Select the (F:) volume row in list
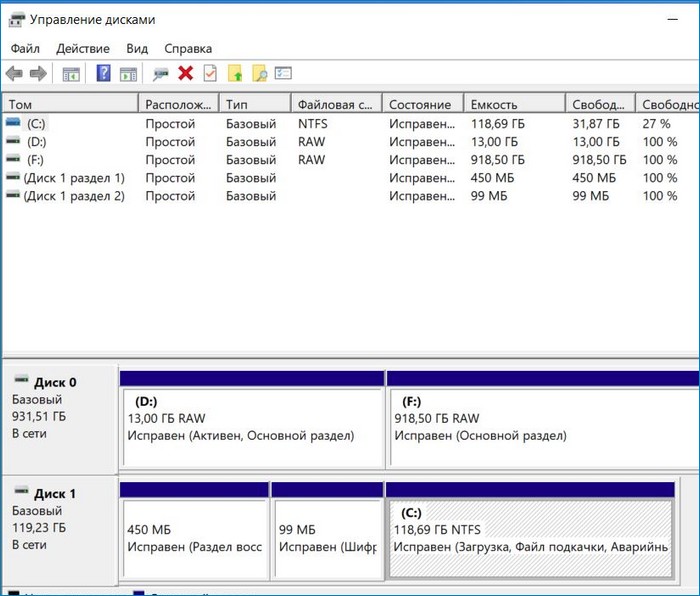The height and width of the screenshot is (596, 700). (x=36, y=160)
